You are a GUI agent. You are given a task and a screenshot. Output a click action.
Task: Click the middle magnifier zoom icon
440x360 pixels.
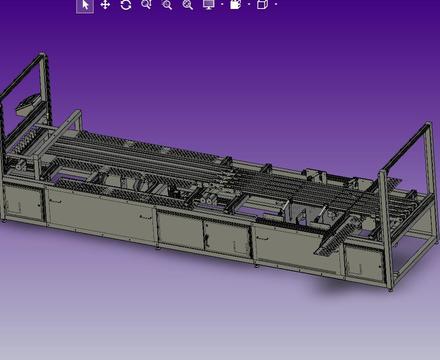click(x=167, y=5)
